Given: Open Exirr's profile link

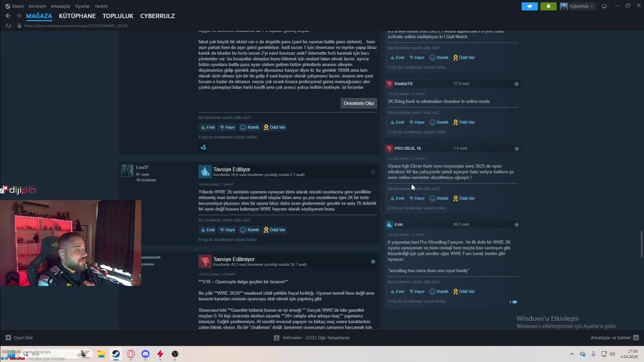Looking at the screenshot, I should click(399, 224).
